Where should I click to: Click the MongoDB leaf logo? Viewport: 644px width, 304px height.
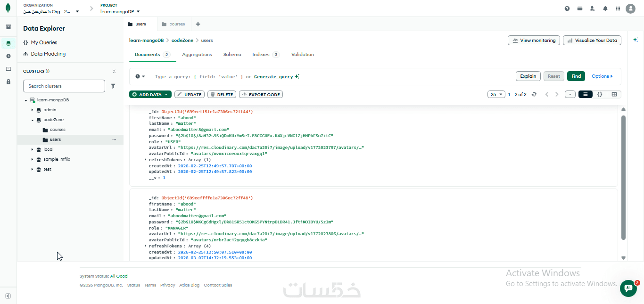pos(8,8)
